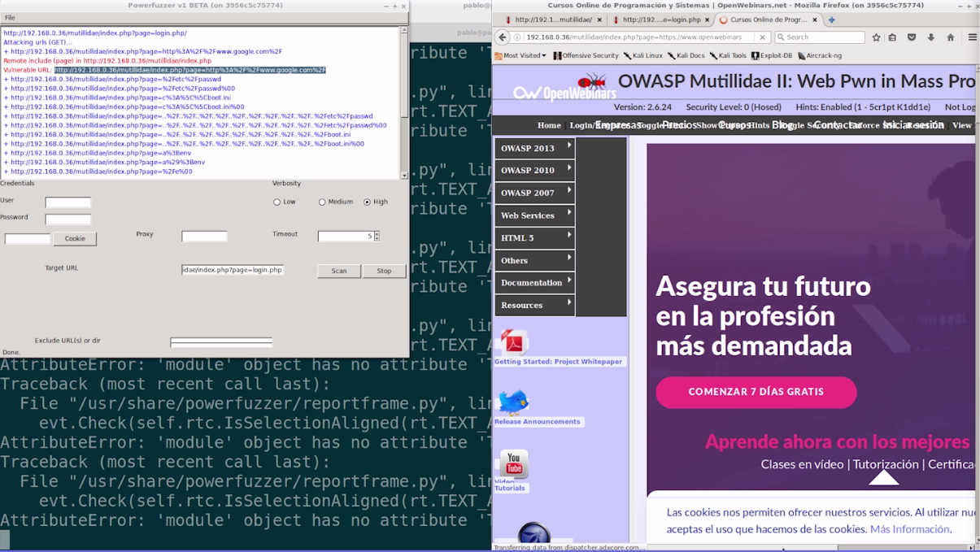Open Offensive Security bookmark

click(x=586, y=55)
